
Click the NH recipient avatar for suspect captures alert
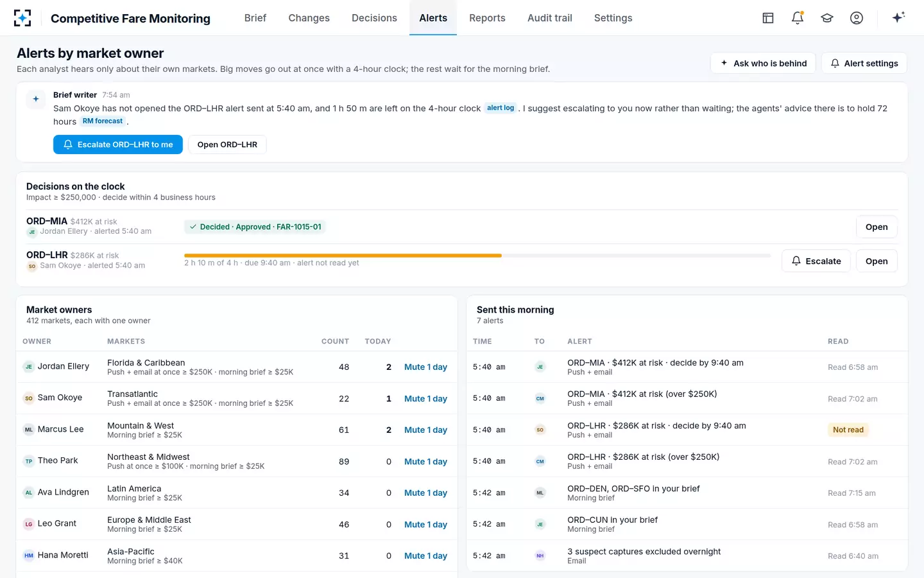(540, 556)
